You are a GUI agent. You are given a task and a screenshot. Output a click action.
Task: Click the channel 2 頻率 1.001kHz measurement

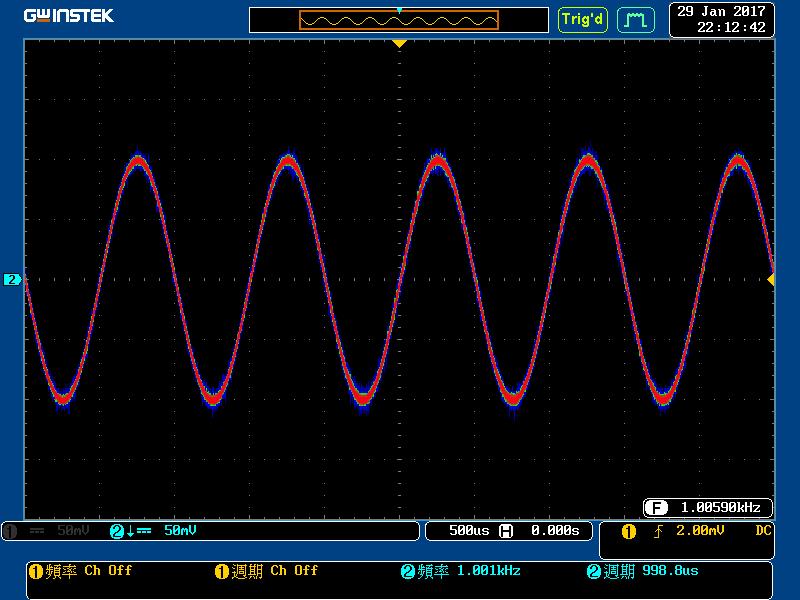click(461, 571)
